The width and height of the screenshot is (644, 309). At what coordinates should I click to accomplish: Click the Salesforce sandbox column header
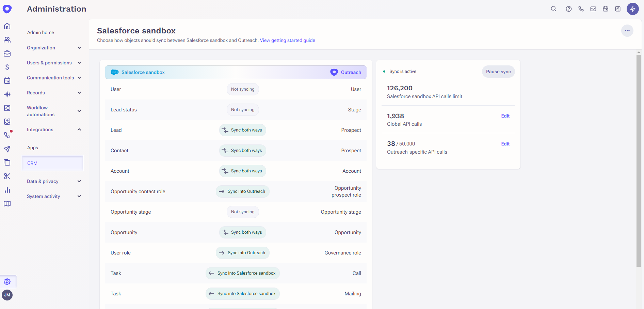138,72
